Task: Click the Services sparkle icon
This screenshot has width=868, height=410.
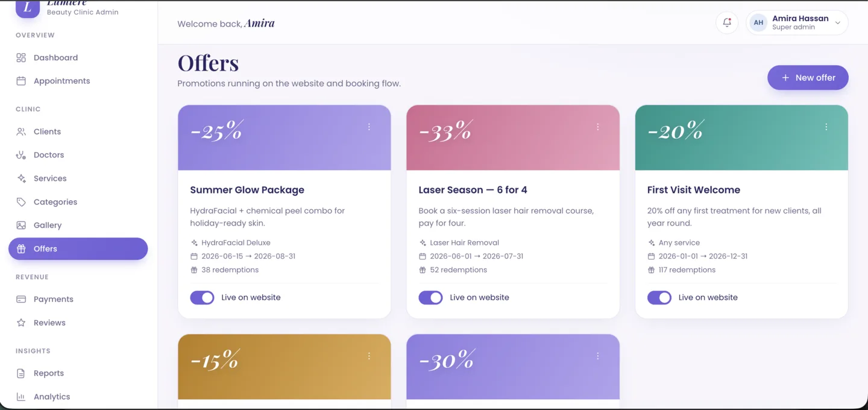Action: 21,178
